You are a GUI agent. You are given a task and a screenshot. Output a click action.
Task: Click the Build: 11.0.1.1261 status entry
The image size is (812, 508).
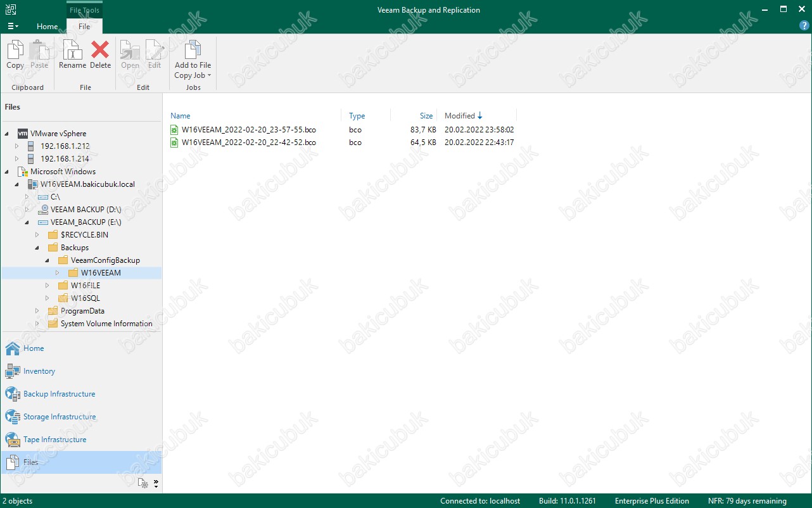568,501
